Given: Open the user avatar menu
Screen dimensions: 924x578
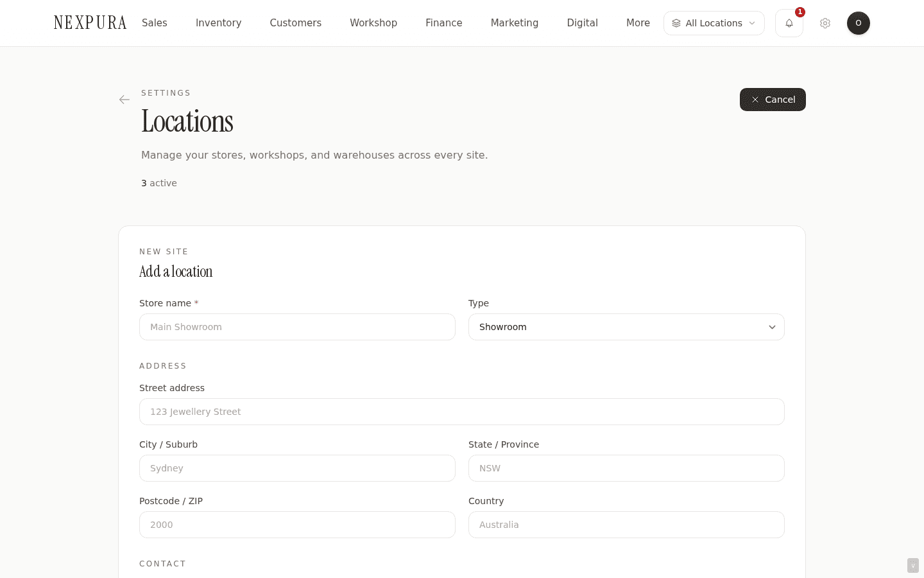Looking at the screenshot, I should 859,23.
